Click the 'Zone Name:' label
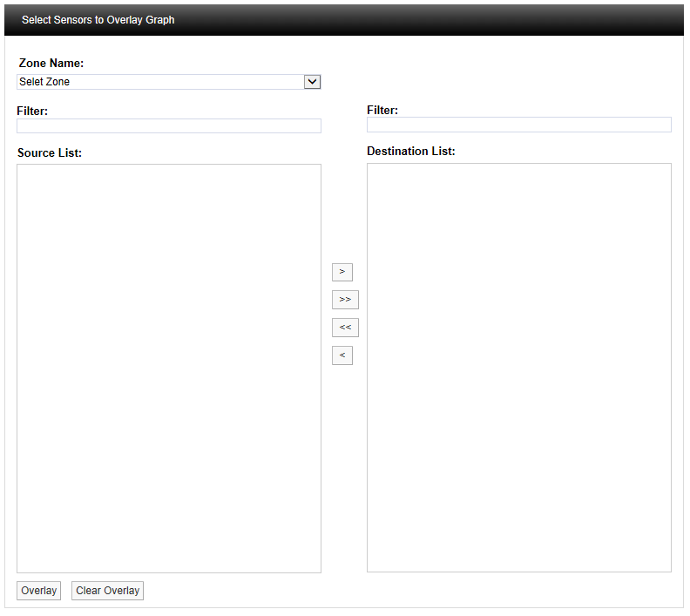 pyautogui.click(x=51, y=64)
